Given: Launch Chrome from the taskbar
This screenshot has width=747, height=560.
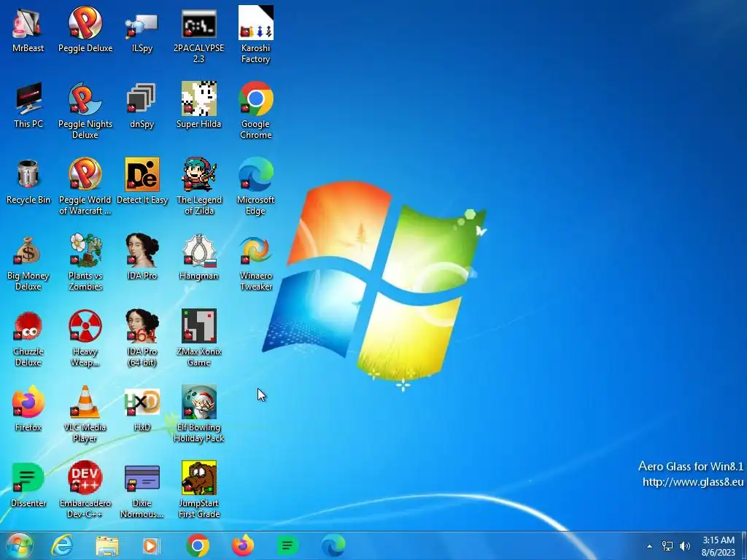Looking at the screenshot, I should [198, 545].
